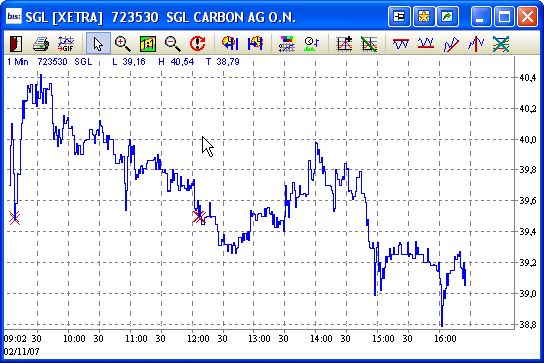Click the '39,8' price axis label

(x=528, y=170)
